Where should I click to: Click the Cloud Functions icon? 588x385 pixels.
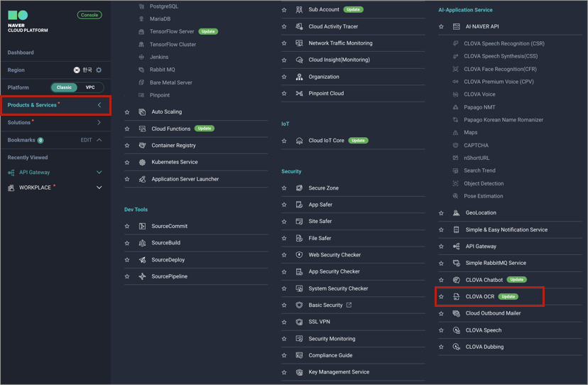142,129
